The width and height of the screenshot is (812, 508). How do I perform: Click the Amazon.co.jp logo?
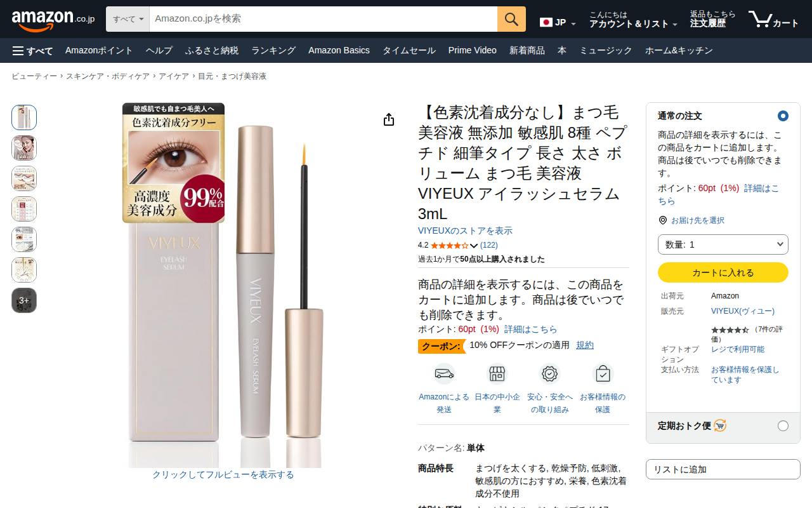coord(53,20)
